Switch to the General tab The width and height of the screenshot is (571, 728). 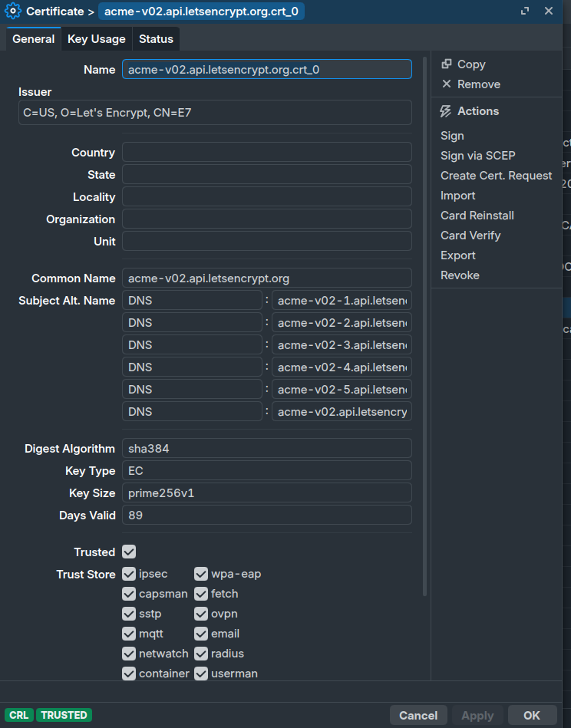pos(34,39)
